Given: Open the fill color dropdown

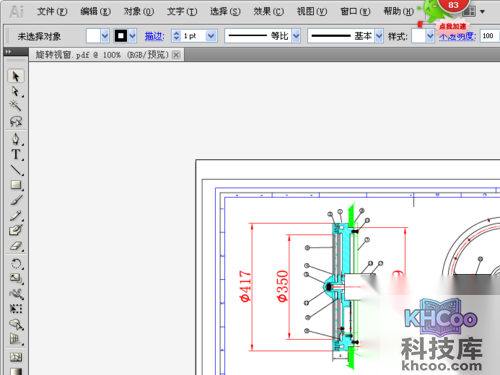Looking at the screenshot, I should [x=105, y=36].
